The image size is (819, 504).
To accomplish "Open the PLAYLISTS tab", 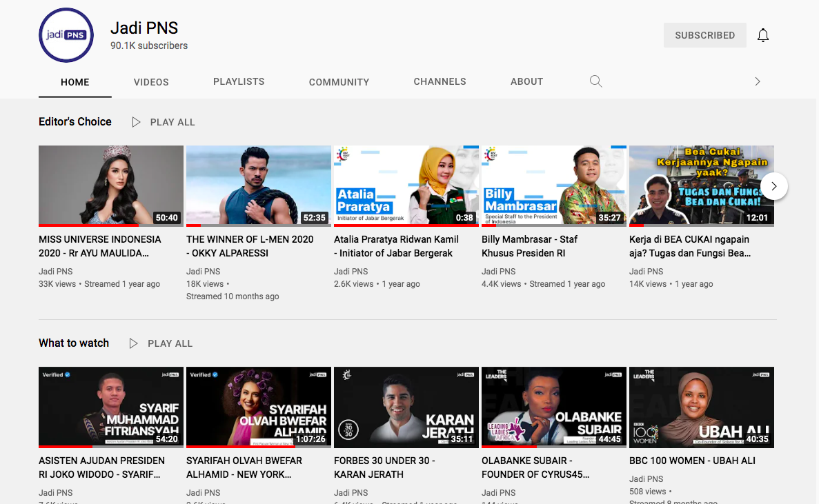I will 239,81.
